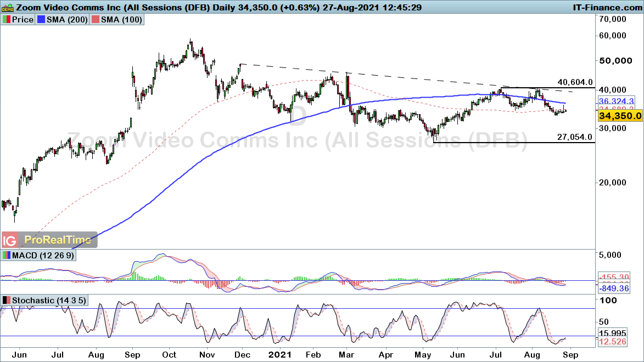The image size is (644, 362).
Task: Click the support label 27,054.0
Action: pyautogui.click(x=575, y=137)
